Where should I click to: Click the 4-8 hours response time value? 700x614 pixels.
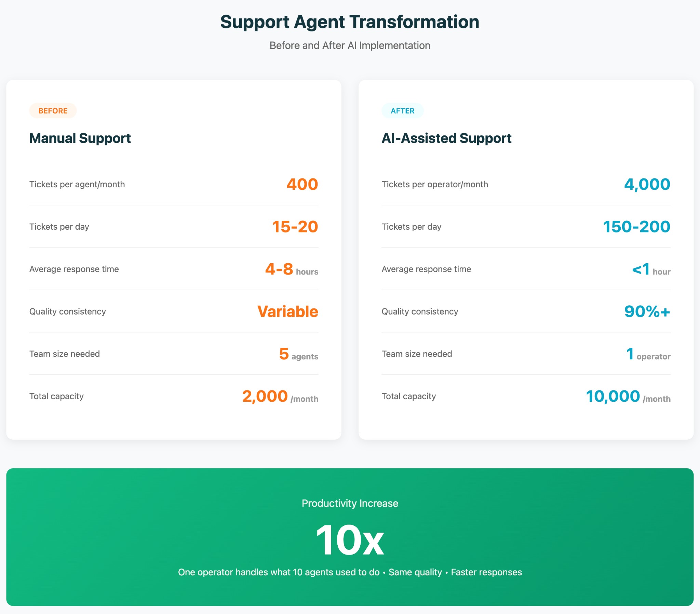(x=292, y=270)
